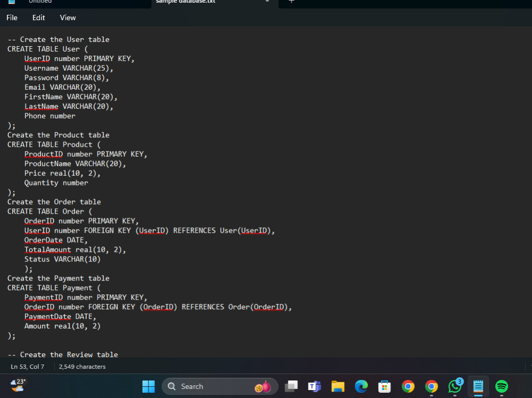Click the Notepad taskbar icon
The image size is (532, 398).
478,386
